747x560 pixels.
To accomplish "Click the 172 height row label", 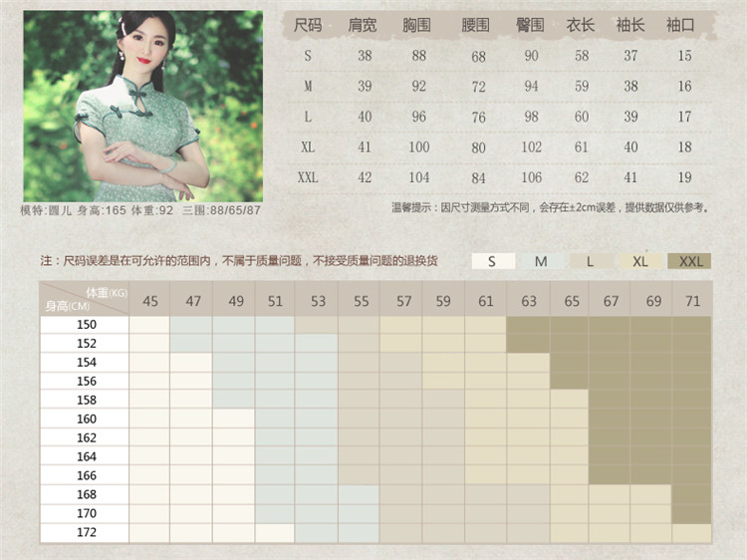I will tap(87, 532).
